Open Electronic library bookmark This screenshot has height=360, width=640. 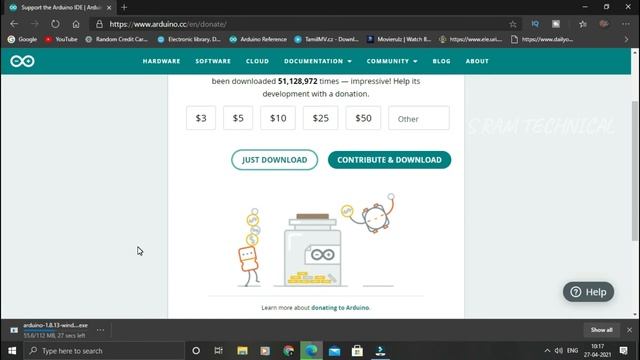point(189,39)
